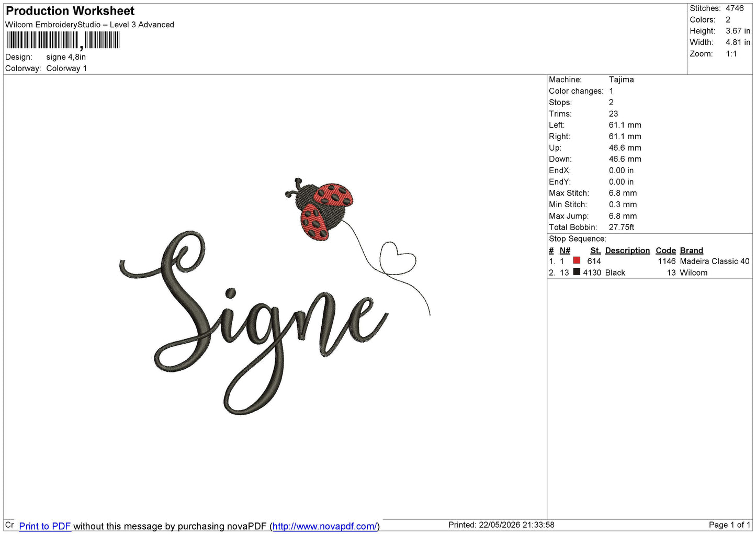Click the Printed date and time text

pyautogui.click(x=501, y=525)
